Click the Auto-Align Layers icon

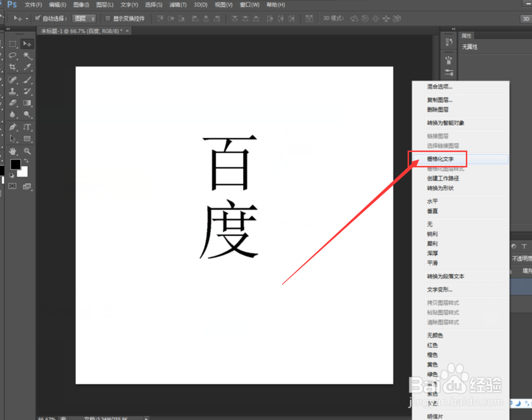(x=309, y=18)
